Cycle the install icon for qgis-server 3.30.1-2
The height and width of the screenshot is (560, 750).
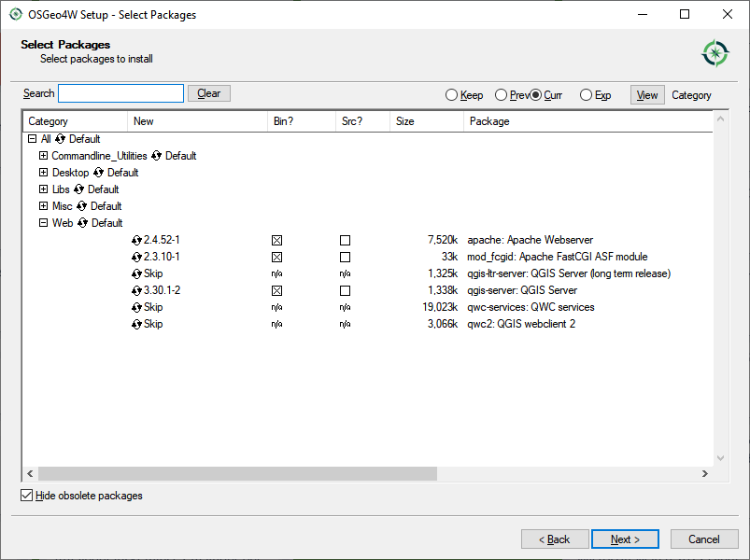pos(137,290)
